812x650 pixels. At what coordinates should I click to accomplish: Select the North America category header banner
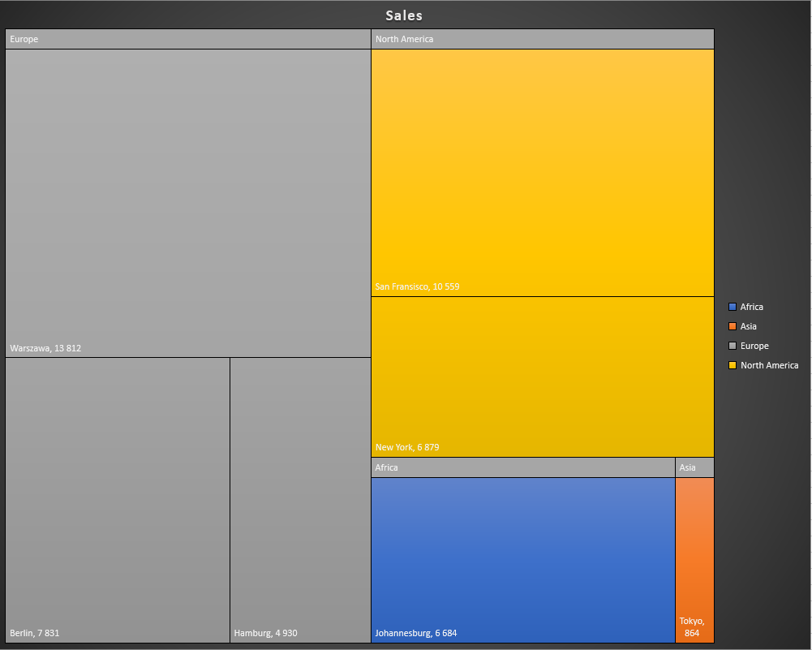542,39
